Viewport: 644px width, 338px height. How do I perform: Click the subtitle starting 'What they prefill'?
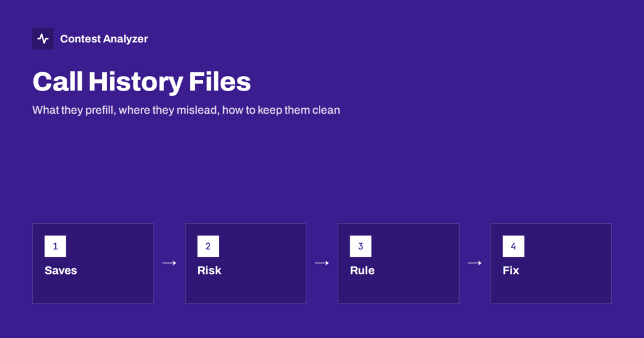(x=186, y=110)
